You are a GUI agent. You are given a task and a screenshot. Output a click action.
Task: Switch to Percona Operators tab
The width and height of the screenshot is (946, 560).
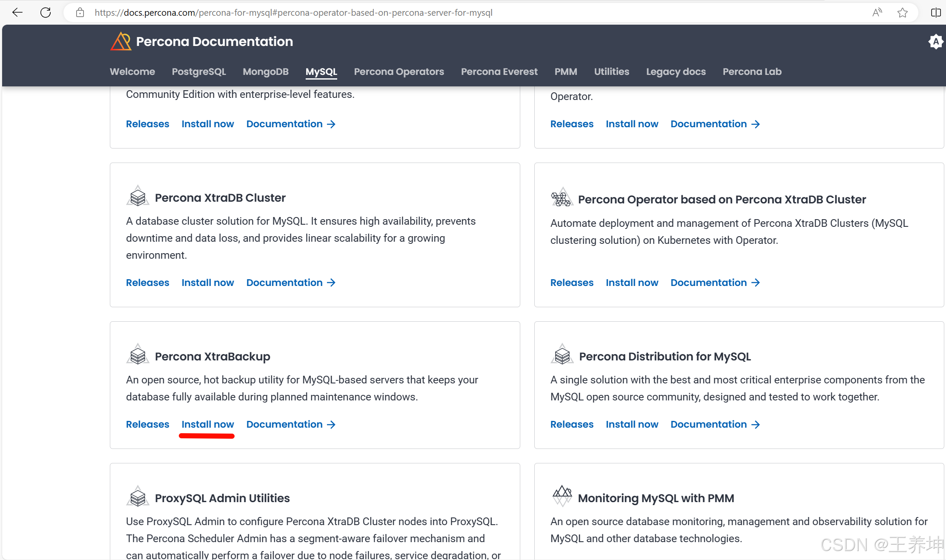coord(398,71)
